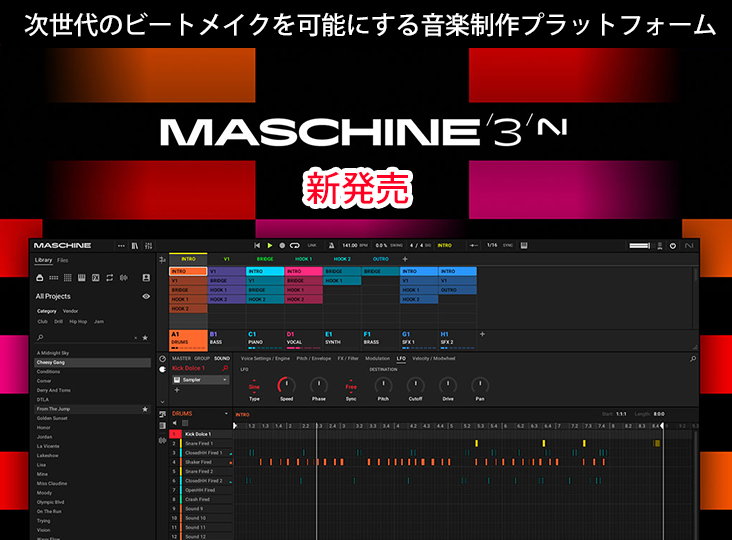Select the cyan INTRO pattern clip

point(265,271)
